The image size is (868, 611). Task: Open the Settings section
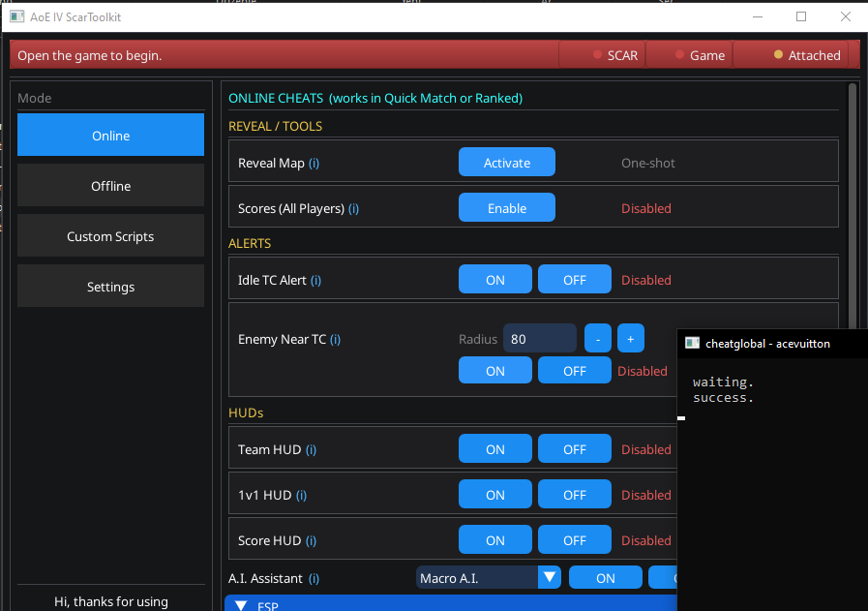pos(110,286)
